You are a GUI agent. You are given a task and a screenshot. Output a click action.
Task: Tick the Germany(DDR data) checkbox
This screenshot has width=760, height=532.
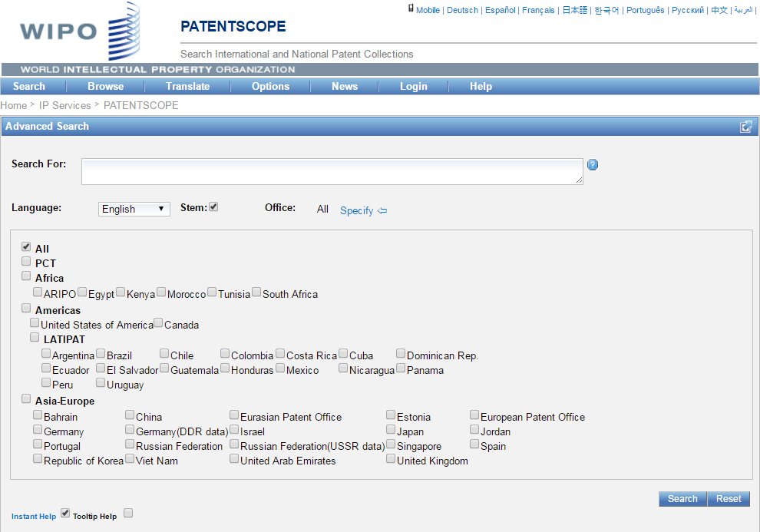coord(130,429)
